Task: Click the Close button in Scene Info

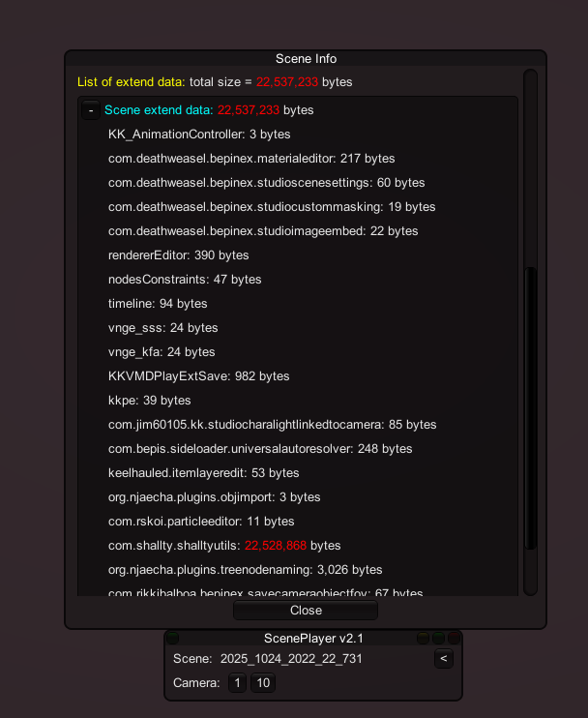Action: pos(306,611)
